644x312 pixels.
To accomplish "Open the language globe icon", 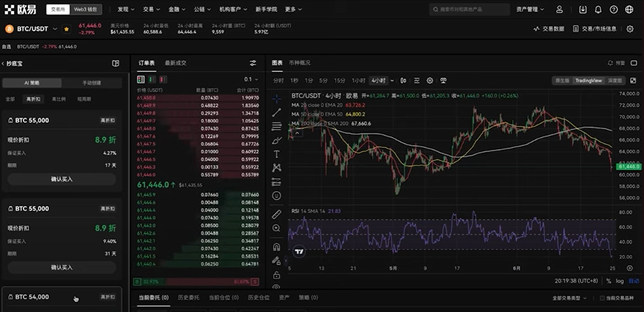I will click(x=629, y=10).
